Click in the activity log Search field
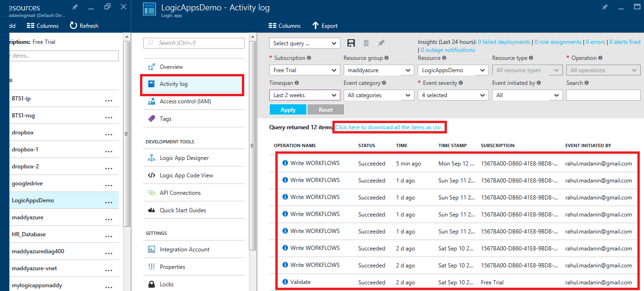644x291 pixels. click(603, 95)
